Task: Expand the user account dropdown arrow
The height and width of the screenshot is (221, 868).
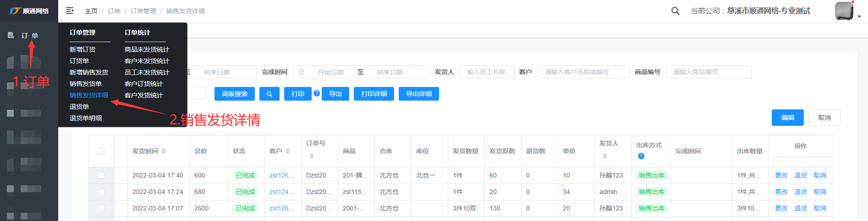Action: [859, 16]
